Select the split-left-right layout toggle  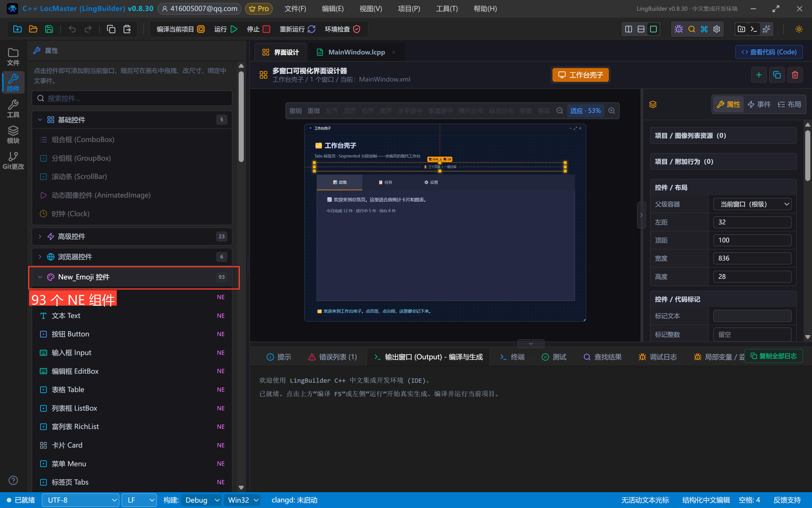click(x=628, y=29)
